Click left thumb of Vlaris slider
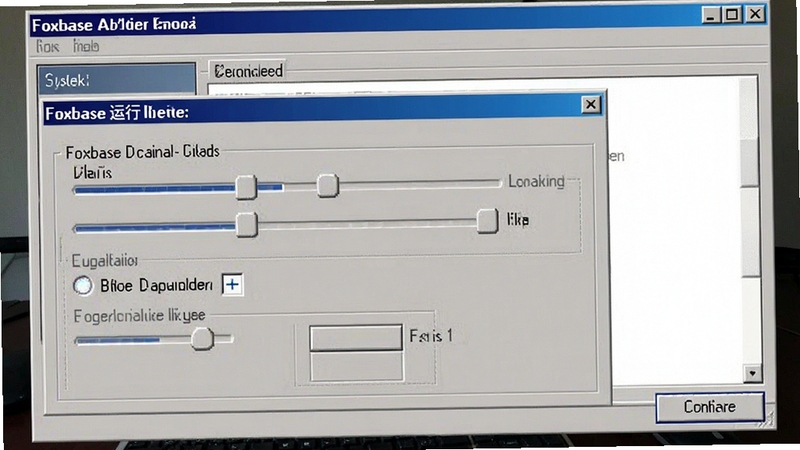 (x=245, y=187)
